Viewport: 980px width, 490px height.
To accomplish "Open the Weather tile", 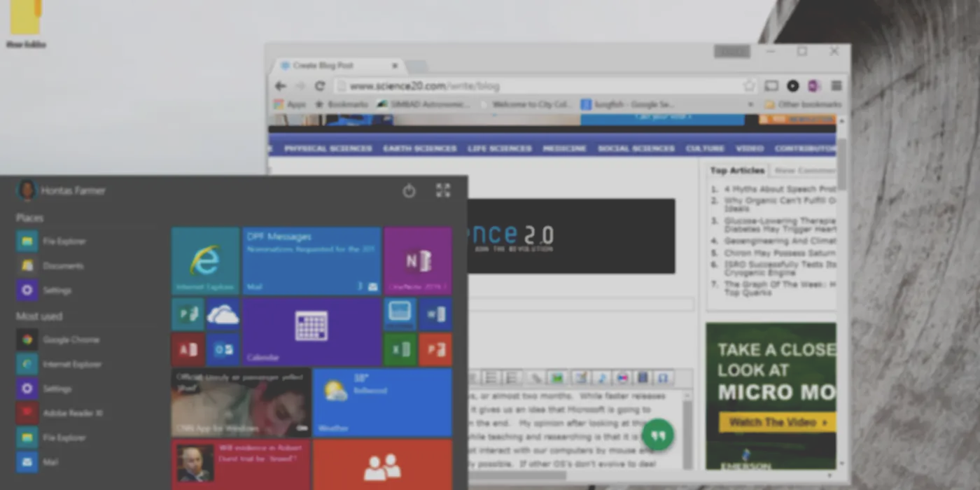I will pos(382,402).
